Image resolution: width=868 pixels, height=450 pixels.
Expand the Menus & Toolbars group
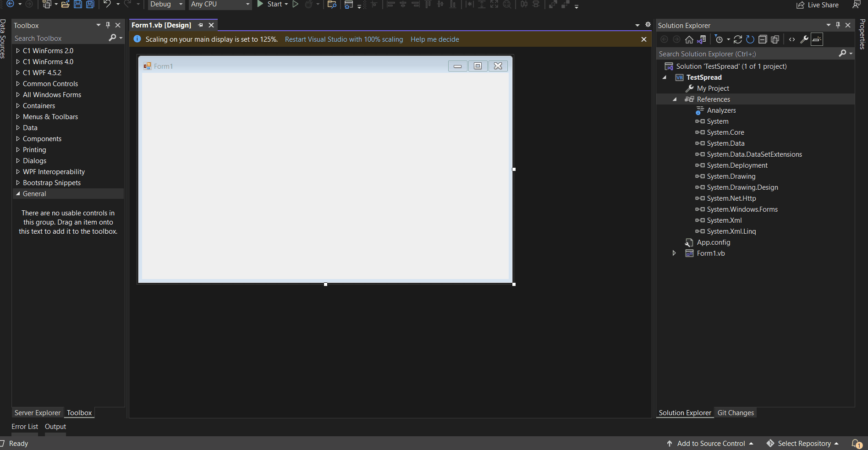pos(18,117)
